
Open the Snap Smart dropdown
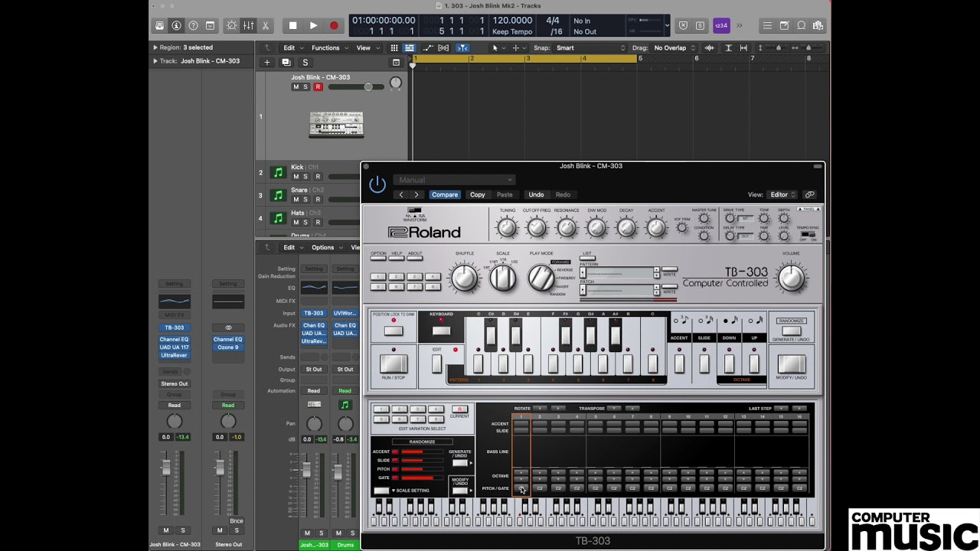[x=590, y=47]
